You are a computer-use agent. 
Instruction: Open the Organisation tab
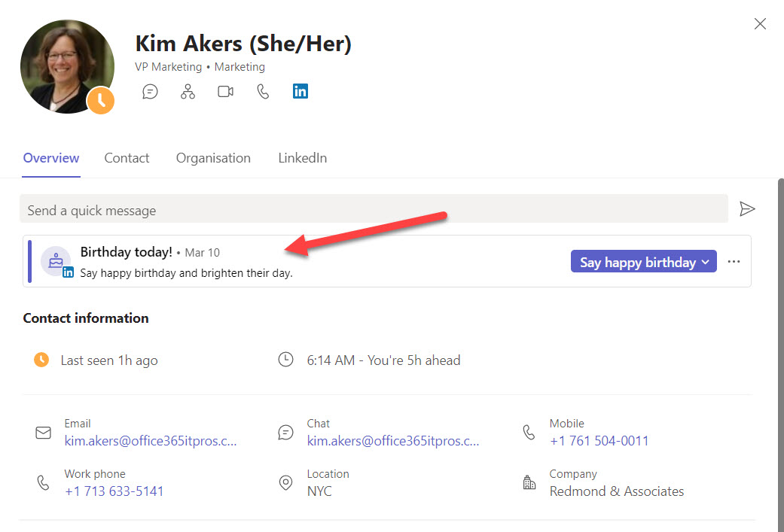tap(213, 158)
